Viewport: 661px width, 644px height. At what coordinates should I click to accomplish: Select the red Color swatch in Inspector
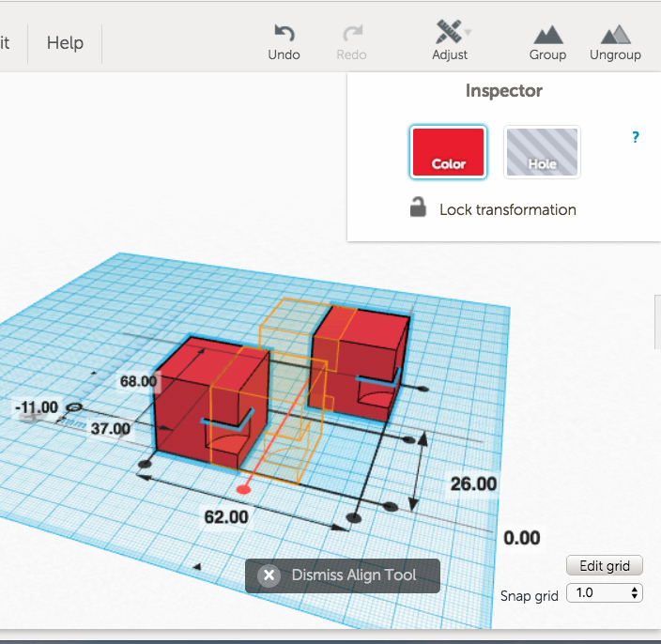click(448, 152)
